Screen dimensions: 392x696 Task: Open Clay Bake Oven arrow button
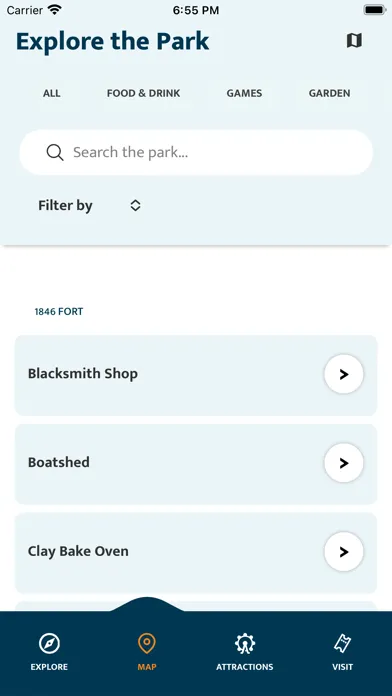click(344, 552)
